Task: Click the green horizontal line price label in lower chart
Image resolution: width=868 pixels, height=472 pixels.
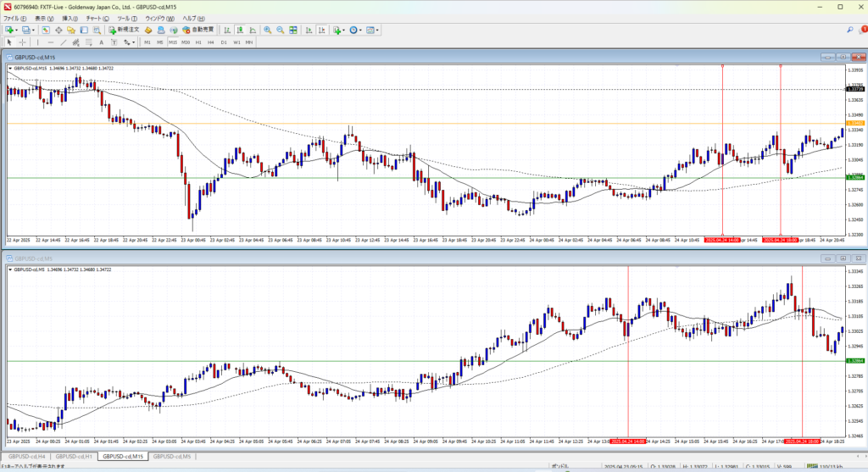Action: pyautogui.click(x=855, y=360)
